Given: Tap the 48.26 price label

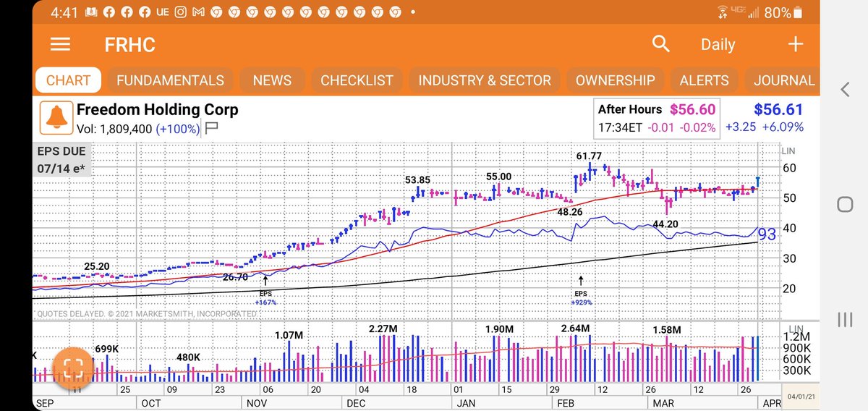Looking at the screenshot, I should pos(569,212).
